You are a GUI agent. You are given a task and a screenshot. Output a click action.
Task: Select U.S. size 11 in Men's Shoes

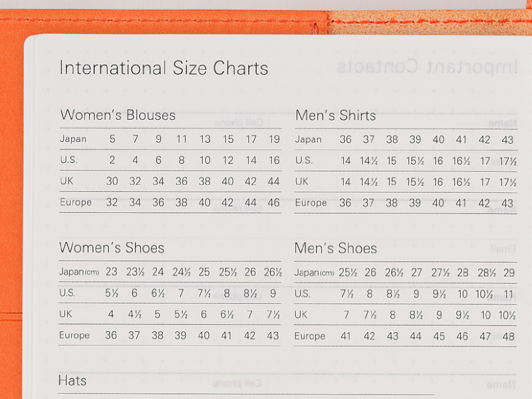coord(509,294)
